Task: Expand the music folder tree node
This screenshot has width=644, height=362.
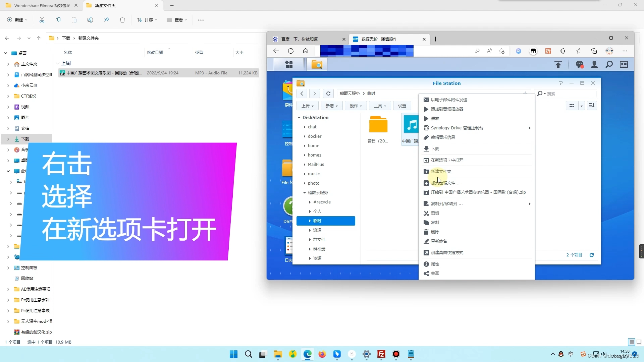Action: (x=305, y=174)
